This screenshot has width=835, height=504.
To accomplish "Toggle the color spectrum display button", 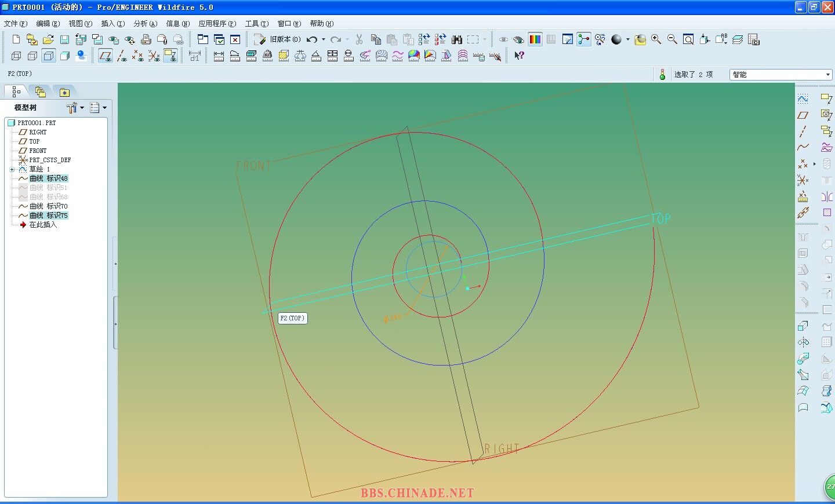I will point(535,39).
